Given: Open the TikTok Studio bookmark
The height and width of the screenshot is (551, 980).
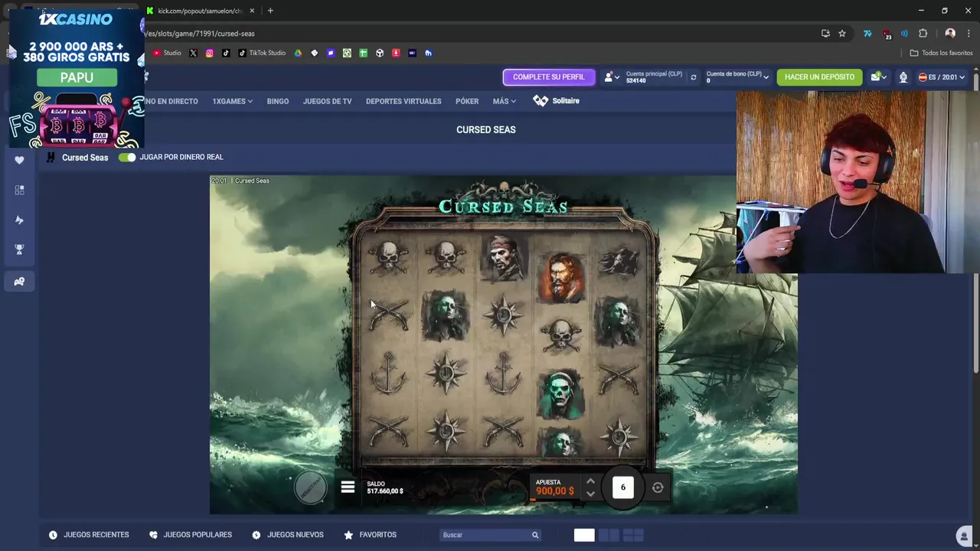Looking at the screenshot, I should [x=261, y=53].
